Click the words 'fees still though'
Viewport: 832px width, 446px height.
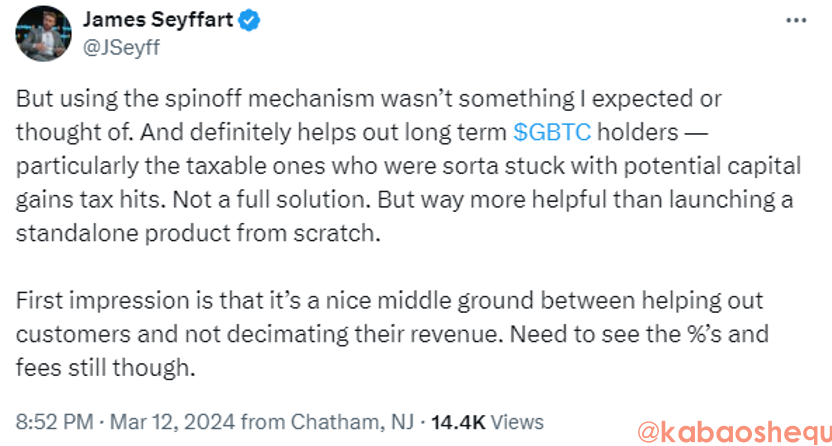[104, 367]
